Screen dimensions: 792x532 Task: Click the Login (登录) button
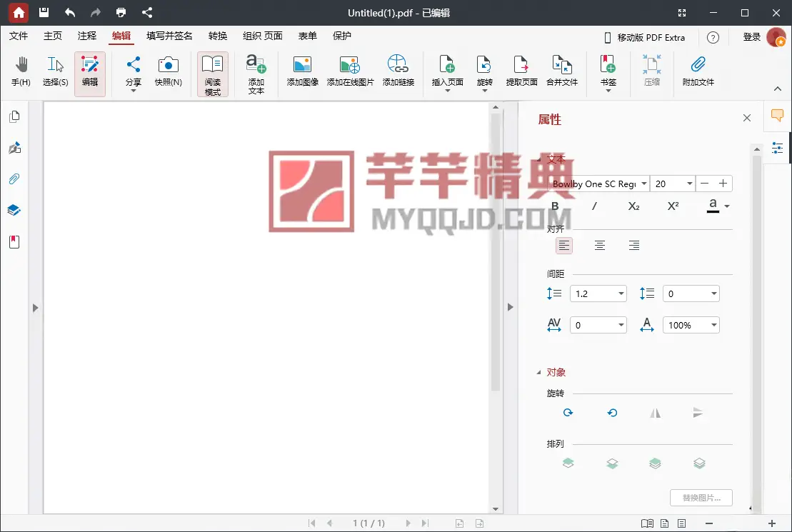coord(751,37)
